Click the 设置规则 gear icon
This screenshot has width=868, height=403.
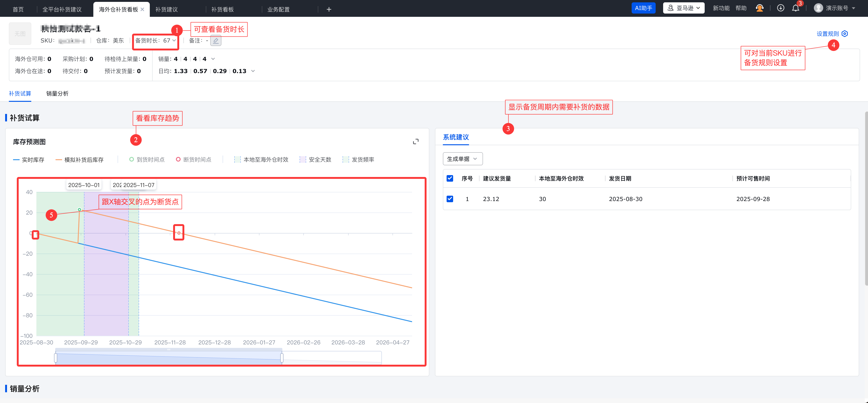click(844, 34)
